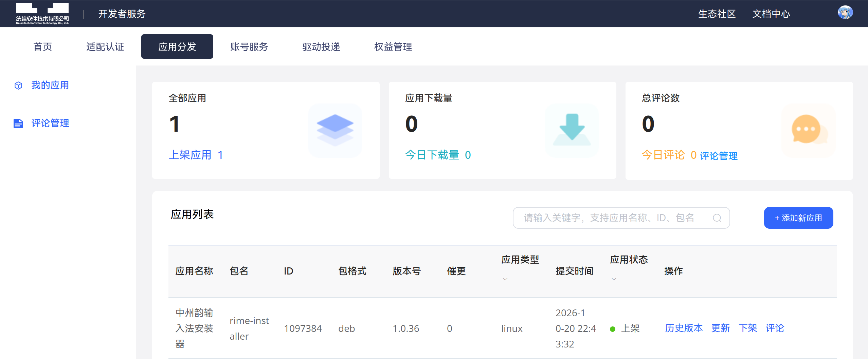Click the layered stack icon in 全部应用 card

pyautogui.click(x=335, y=131)
